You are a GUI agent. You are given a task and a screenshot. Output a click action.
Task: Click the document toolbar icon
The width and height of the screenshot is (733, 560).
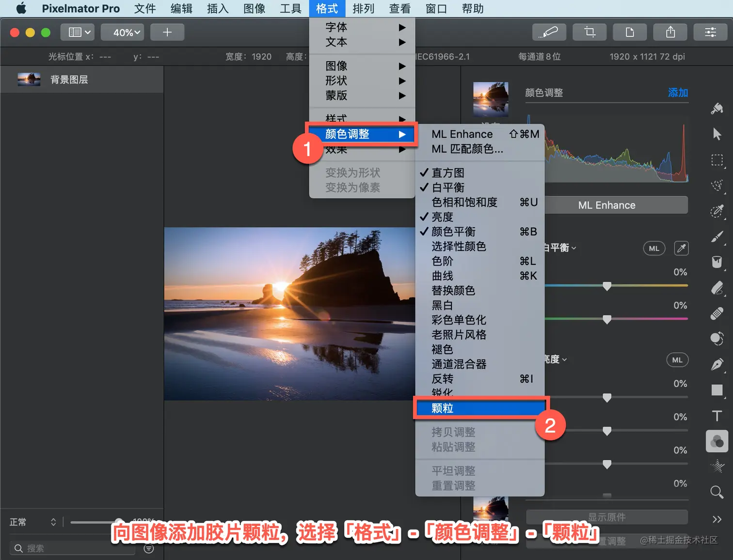pos(630,32)
